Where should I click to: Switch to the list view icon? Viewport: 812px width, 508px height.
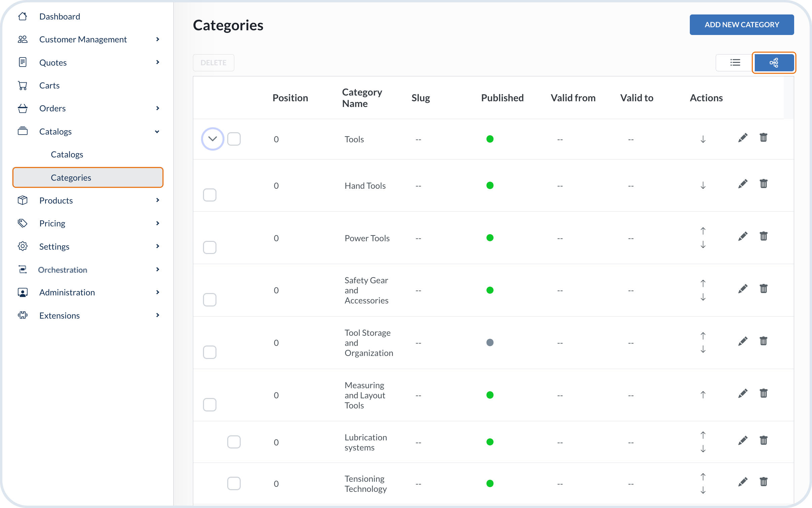(x=735, y=63)
